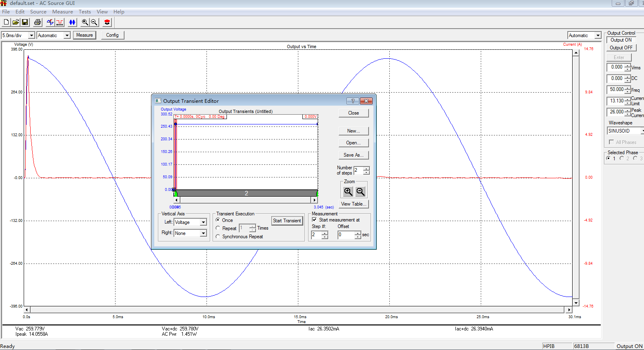Screen dimensions: 644x350
Task: Toggle the All Phases checkbox
Action: pos(611,142)
